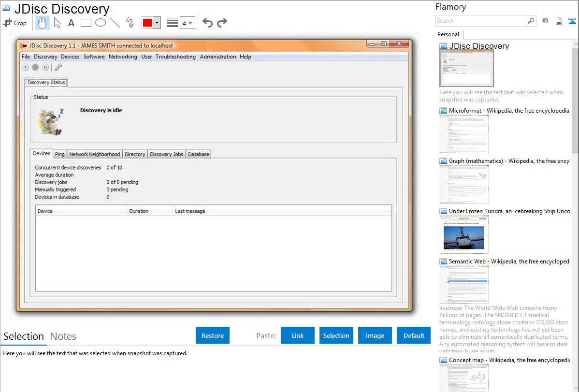Open the Under Frozen Tundra snapshot thumbnail

pyautogui.click(x=464, y=234)
